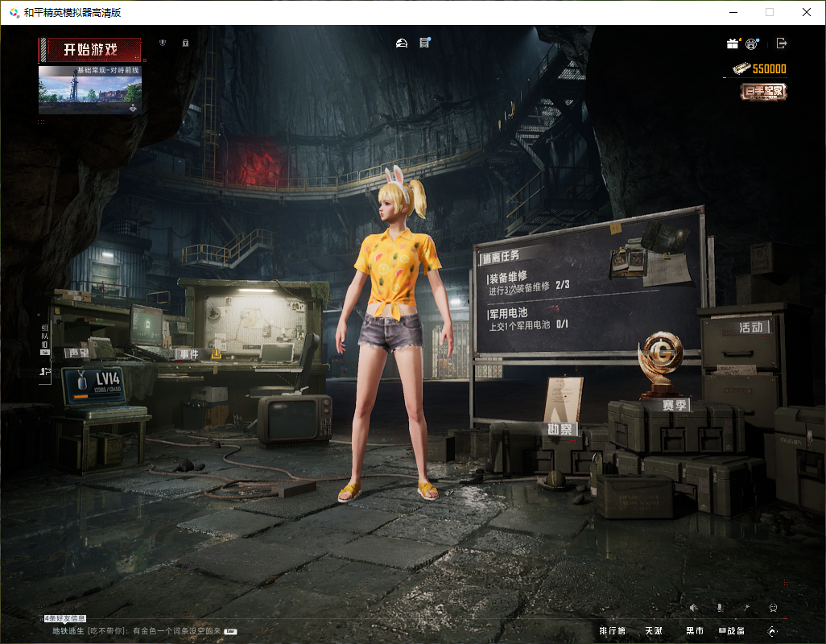The width and height of the screenshot is (826, 644).
Task: Click the 550000 currency balance
Action: 769,69
